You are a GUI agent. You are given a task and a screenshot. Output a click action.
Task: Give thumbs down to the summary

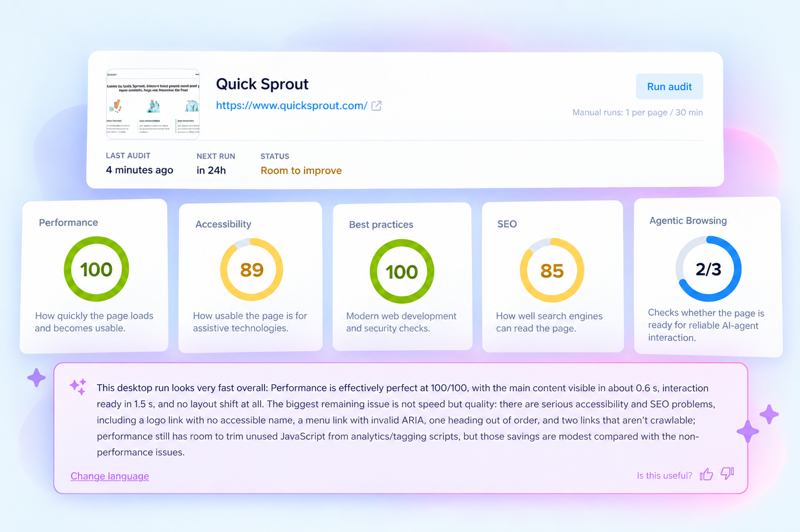pos(727,473)
